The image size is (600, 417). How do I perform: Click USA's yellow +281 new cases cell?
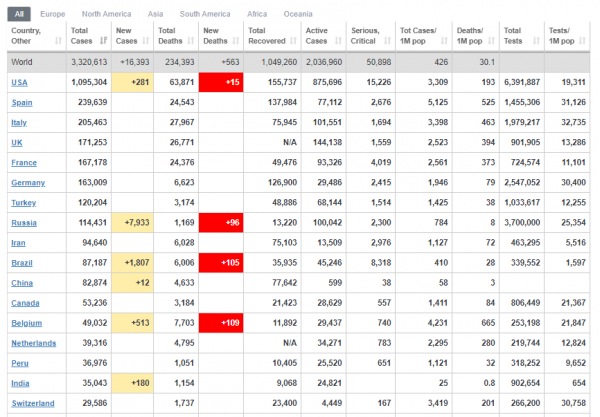[x=132, y=82]
